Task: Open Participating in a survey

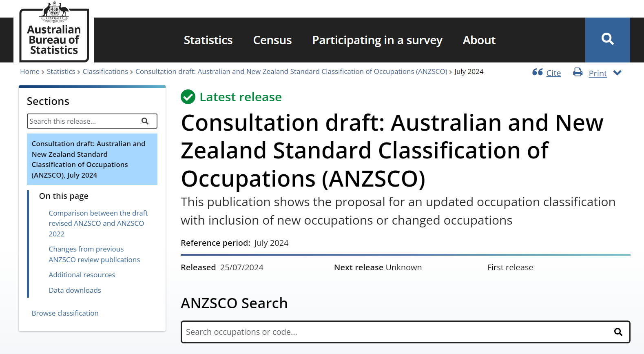Action: coord(377,40)
